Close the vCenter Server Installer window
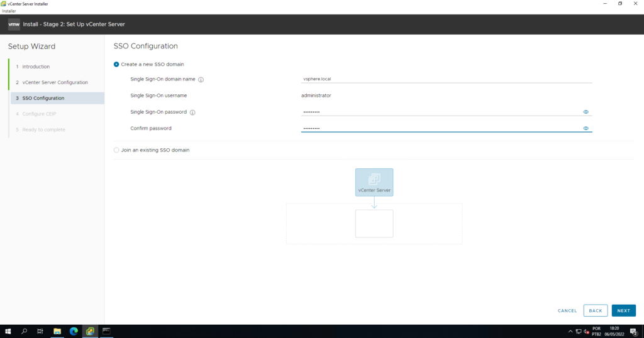The image size is (644, 338). (635, 4)
